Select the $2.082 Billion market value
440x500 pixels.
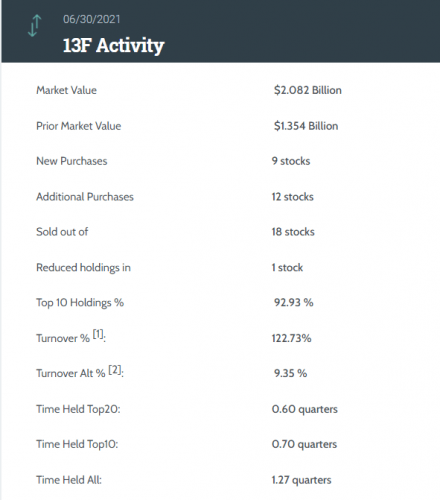(x=308, y=90)
